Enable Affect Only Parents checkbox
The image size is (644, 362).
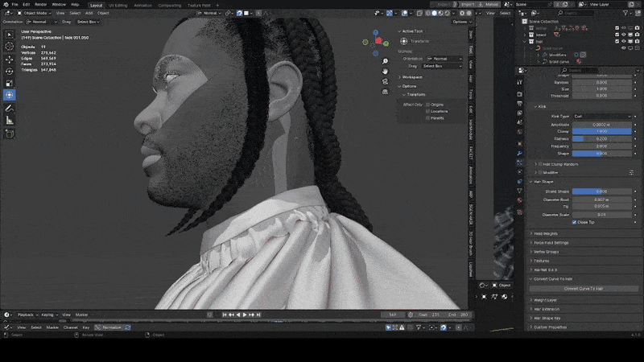click(427, 117)
